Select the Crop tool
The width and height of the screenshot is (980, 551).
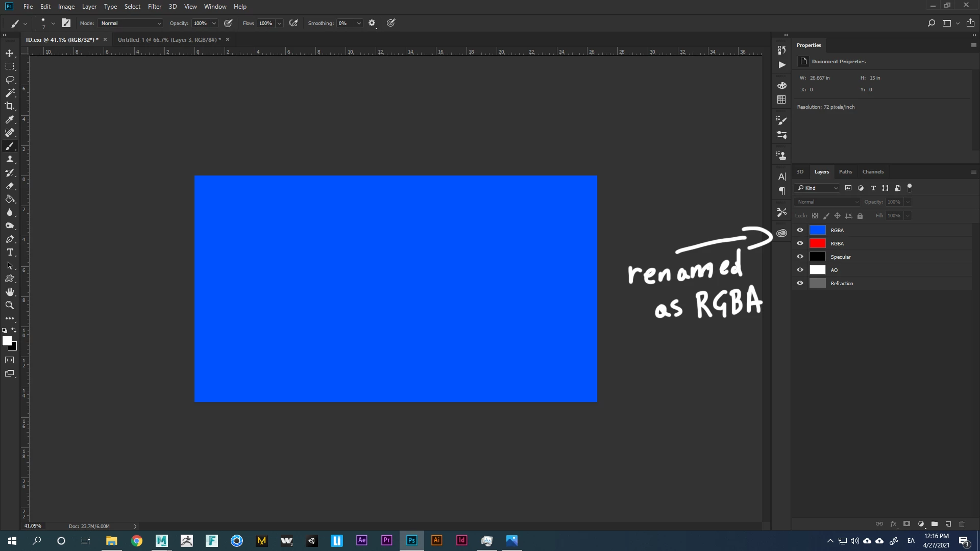coord(10,106)
